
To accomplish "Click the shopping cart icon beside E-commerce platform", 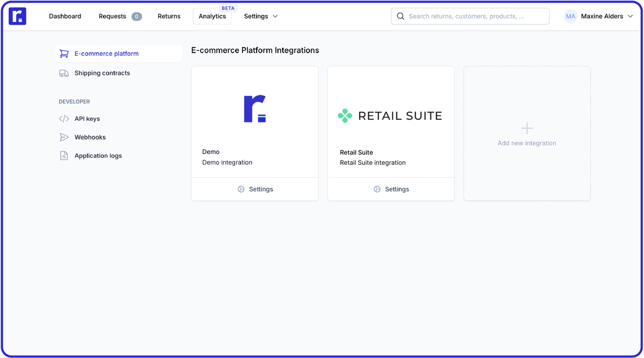I will (x=64, y=54).
